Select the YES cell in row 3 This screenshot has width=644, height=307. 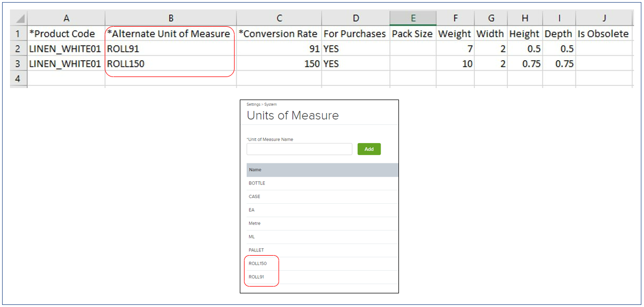tap(356, 64)
